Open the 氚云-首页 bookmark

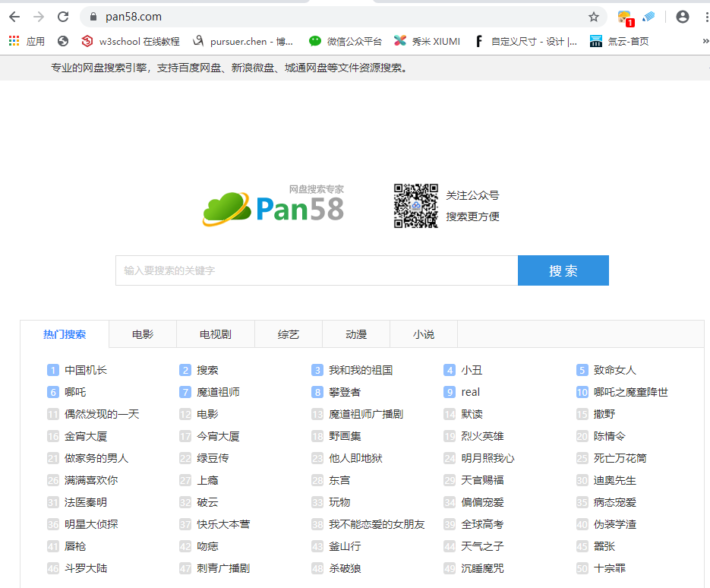click(x=620, y=41)
